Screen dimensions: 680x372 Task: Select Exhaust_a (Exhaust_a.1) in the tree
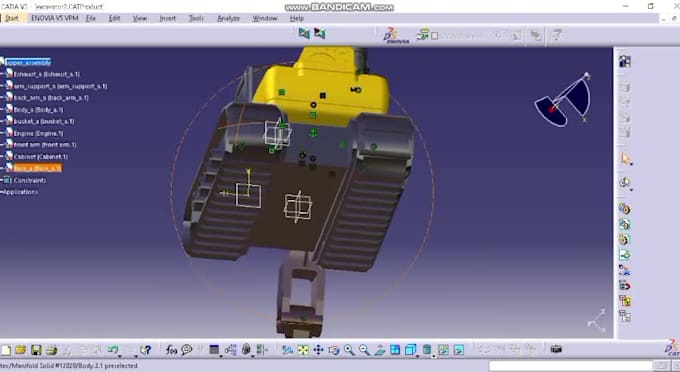tap(46, 74)
